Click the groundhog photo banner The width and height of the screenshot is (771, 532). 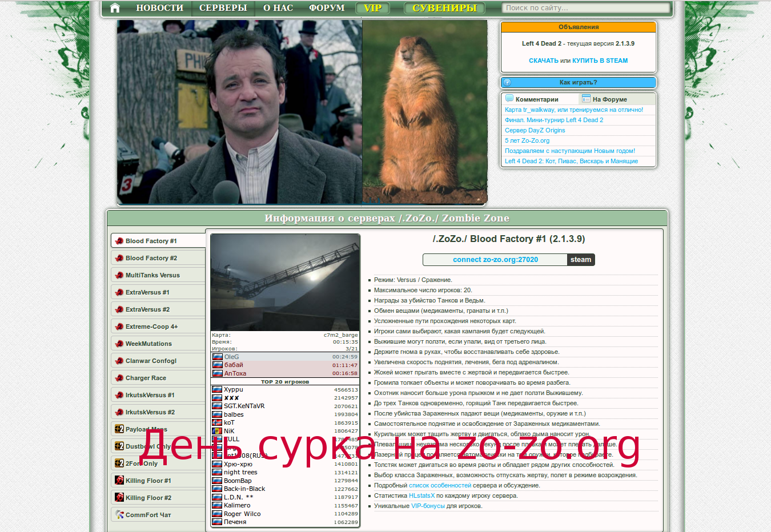click(x=425, y=112)
